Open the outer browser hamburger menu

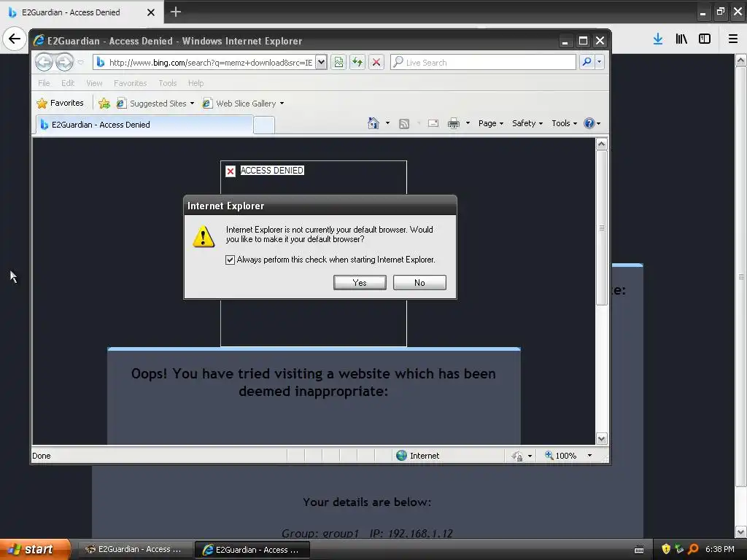tap(733, 39)
